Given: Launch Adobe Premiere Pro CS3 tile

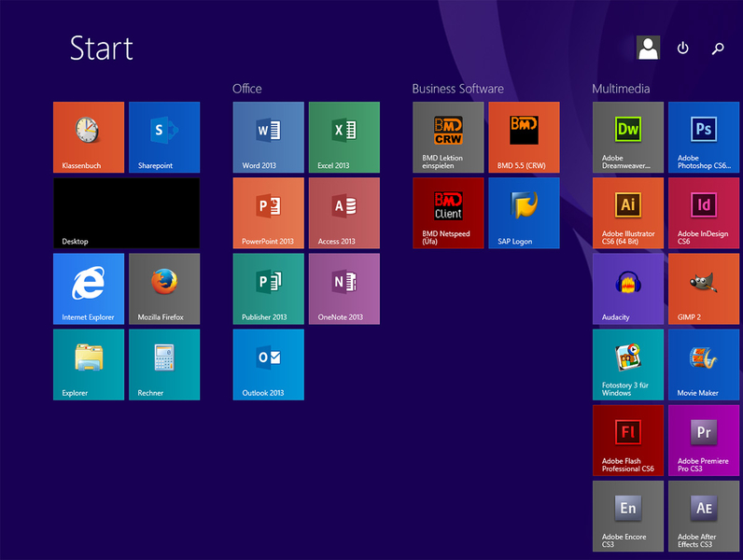Looking at the screenshot, I should (x=704, y=441).
